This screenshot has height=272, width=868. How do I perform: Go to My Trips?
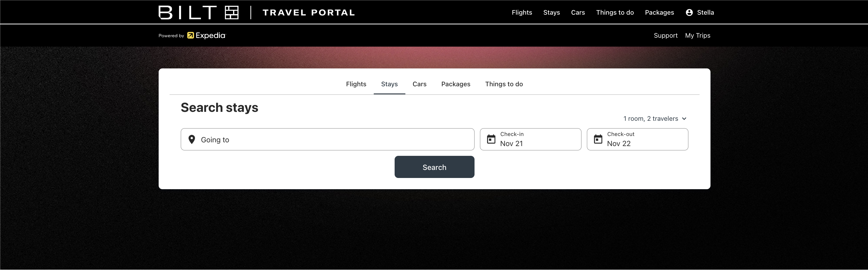coord(698,35)
